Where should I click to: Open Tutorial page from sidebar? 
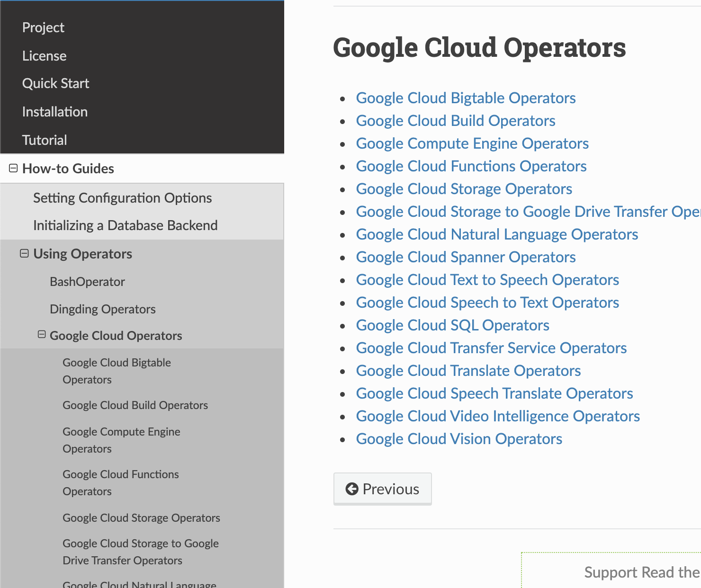click(x=45, y=140)
